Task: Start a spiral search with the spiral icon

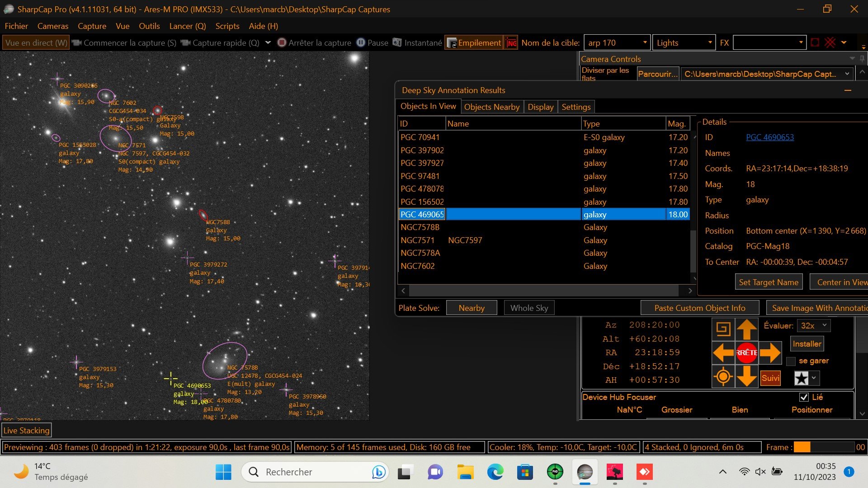Action: pyautogui.click(x=723, y=329)
